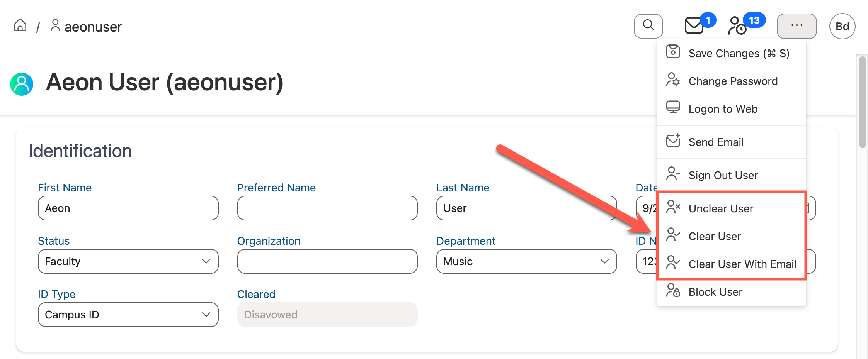Expand the Status dropdown showing Faculty
Image resolution: width=868 pixels, height=359 pixels.
[x=128, y=261]
